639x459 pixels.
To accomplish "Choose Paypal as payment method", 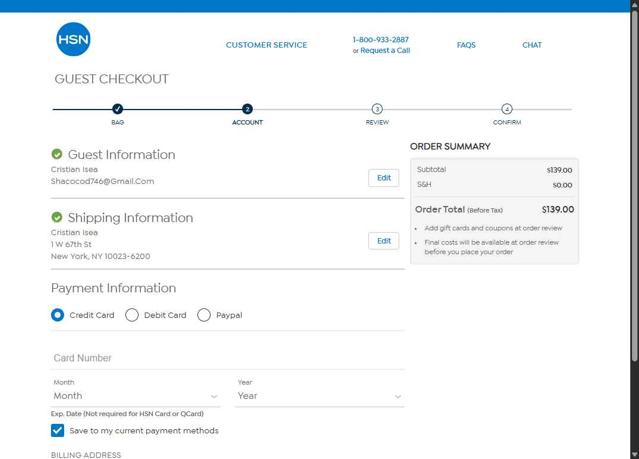I will [x=204, y=315].
